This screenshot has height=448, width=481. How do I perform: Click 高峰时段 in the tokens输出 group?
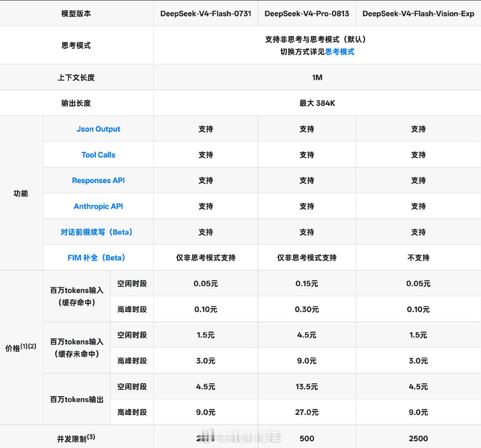tap(132, 412)
